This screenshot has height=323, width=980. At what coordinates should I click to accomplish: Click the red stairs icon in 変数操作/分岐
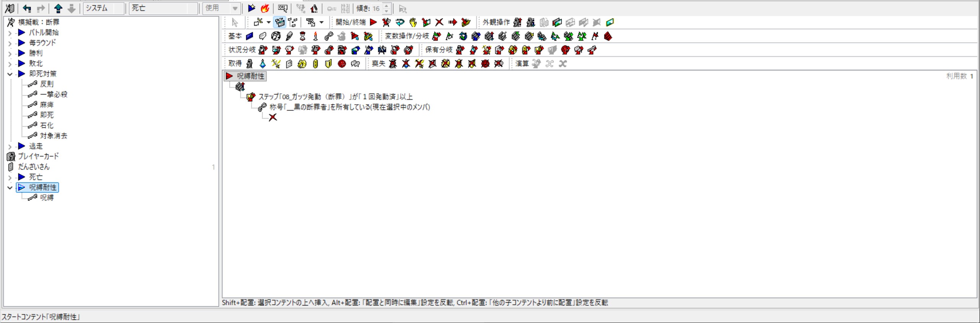pyautogui.click(x=608, y=36)
